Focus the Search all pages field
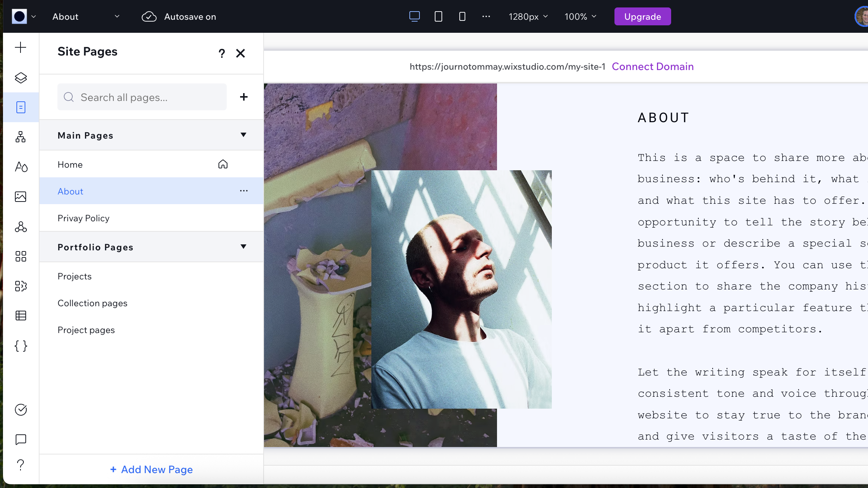Screen dimensions: 868x488 point(142,97)
